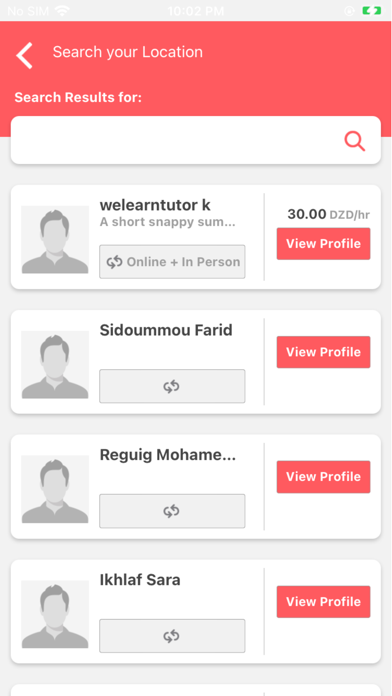Focus the search results input field
The image size is (392, 696).
pyautogui.click(x=196, y=140)
